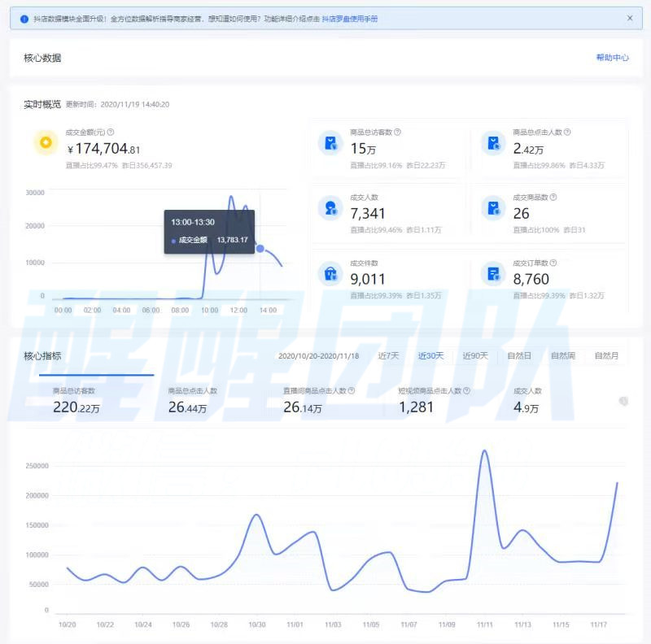
Task: Click the info icon in the notice banner
Action: (24, 19)
